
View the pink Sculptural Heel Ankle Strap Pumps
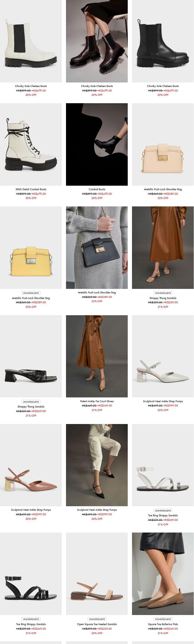click(31, 465)
